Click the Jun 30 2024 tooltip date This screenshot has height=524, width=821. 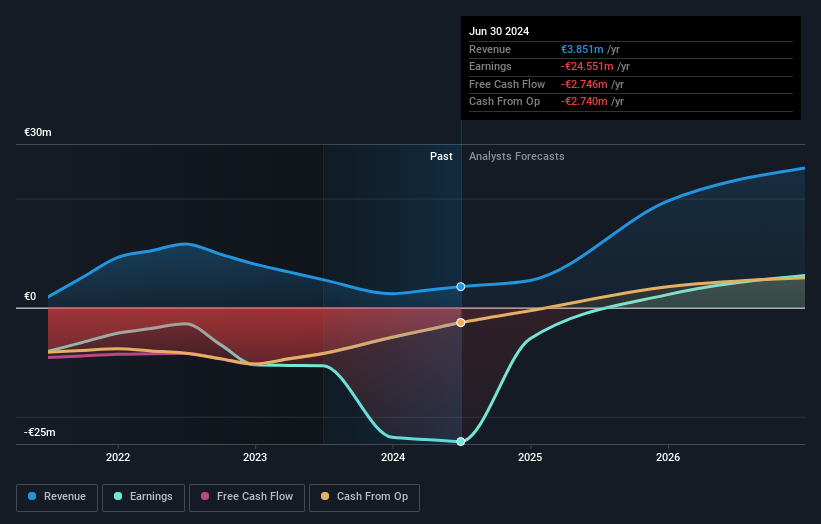pyautogui.click(x=499, y=31)
